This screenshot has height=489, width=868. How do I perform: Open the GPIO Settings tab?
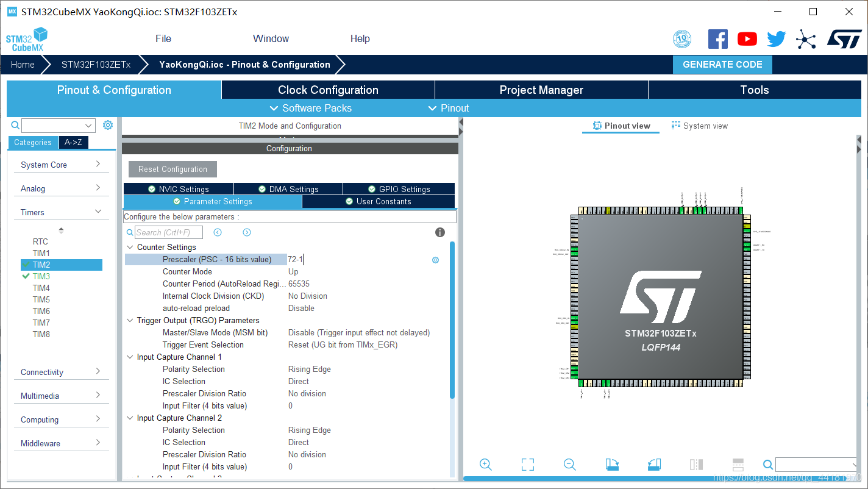tap(399, 189)
